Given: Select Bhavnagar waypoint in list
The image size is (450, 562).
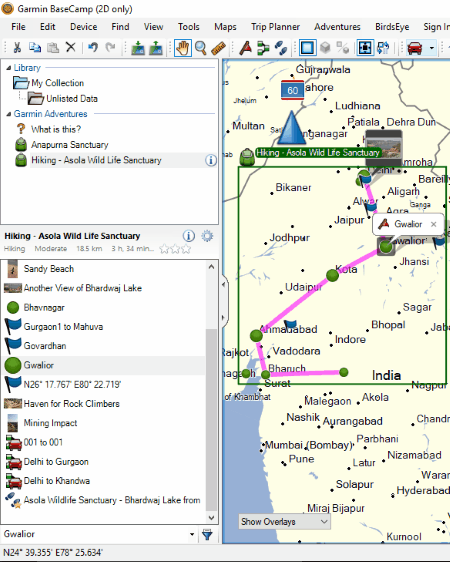Looking at the screenshot, I should coord(44,308).
